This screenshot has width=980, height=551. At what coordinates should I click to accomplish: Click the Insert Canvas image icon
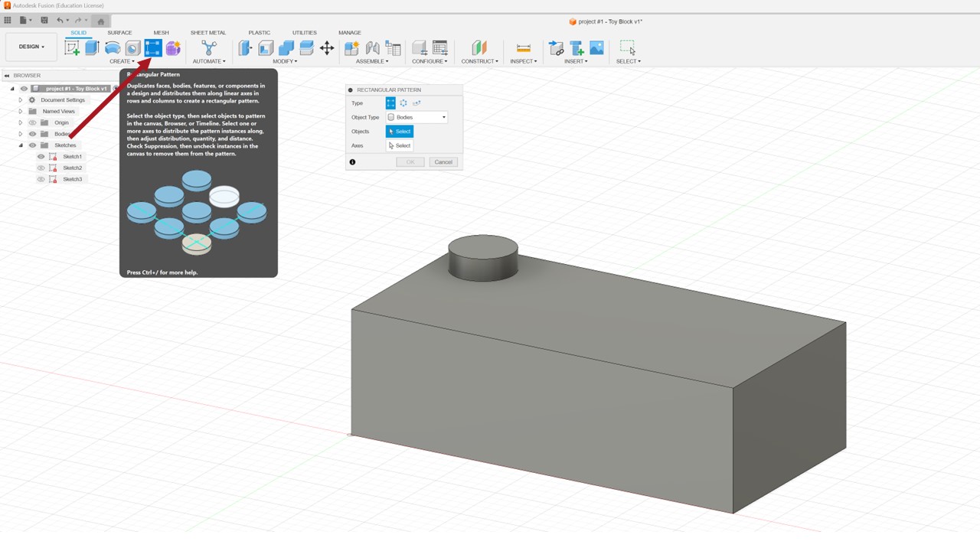(x=596, y=48)
